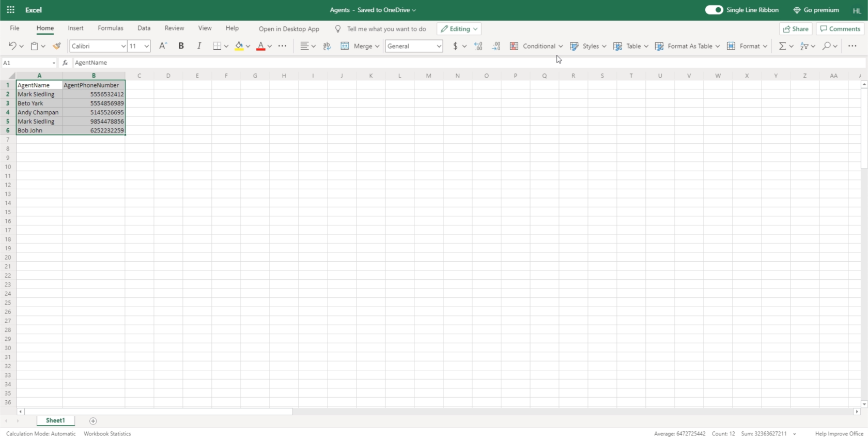This screenshot has width=868, height=437.
Task: Switch to the Formulas tab
Action: [111, 28]
